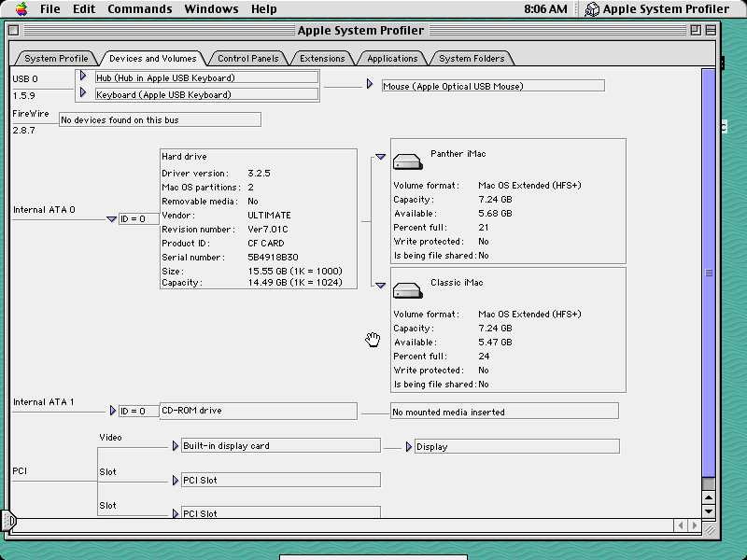The image size is (747, 560).
Task: Click the serial number 5B4918B30
Action: pos(273,258)
